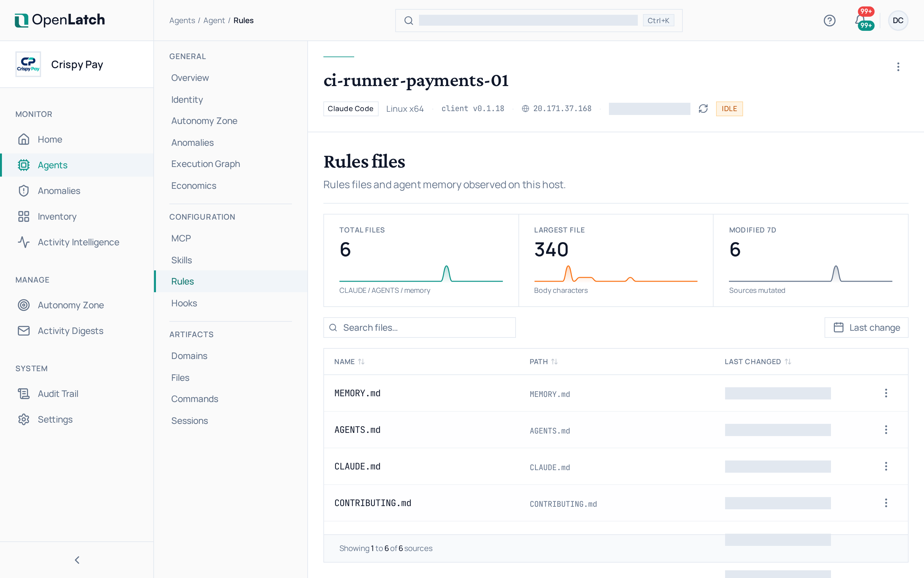The image size is (924, 578).
Task: Open the Last change date filter
Action: click(866, 327)
